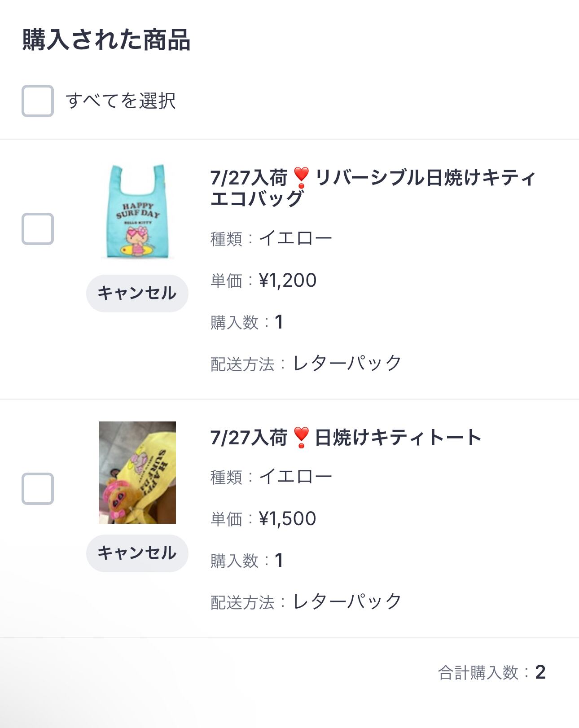Tick the checkbox for 日焼けキティトート
579x728 pixels.
[x=38, y=489]
